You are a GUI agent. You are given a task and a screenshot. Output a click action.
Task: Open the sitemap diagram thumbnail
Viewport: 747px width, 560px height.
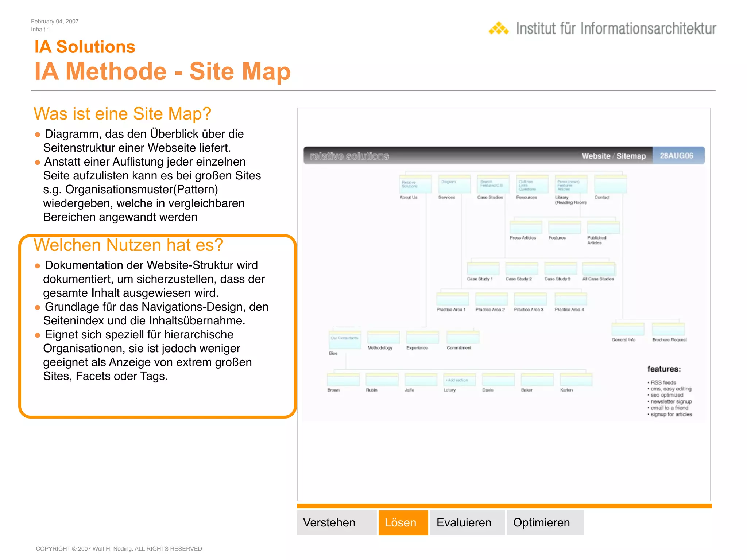tap(504, 284)
